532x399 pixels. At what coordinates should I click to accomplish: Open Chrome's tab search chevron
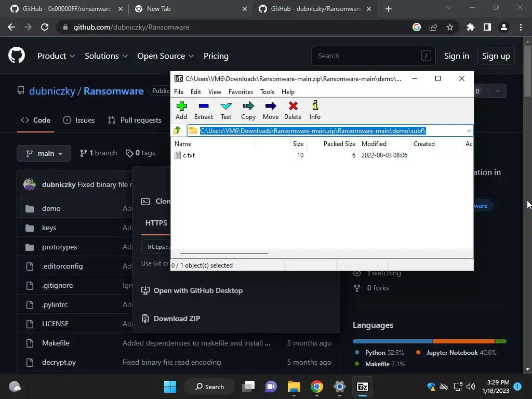tap(448, 7)
